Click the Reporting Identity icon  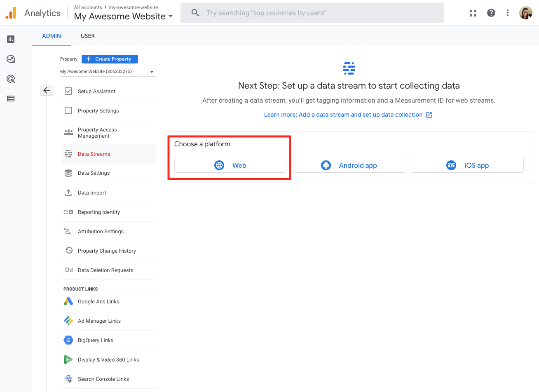point(68,212)
